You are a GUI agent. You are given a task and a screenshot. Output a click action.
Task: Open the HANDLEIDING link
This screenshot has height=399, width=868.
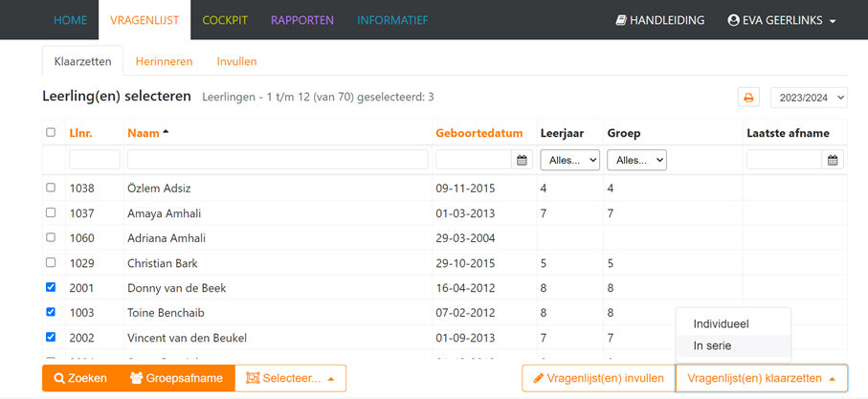coord(660,20)
